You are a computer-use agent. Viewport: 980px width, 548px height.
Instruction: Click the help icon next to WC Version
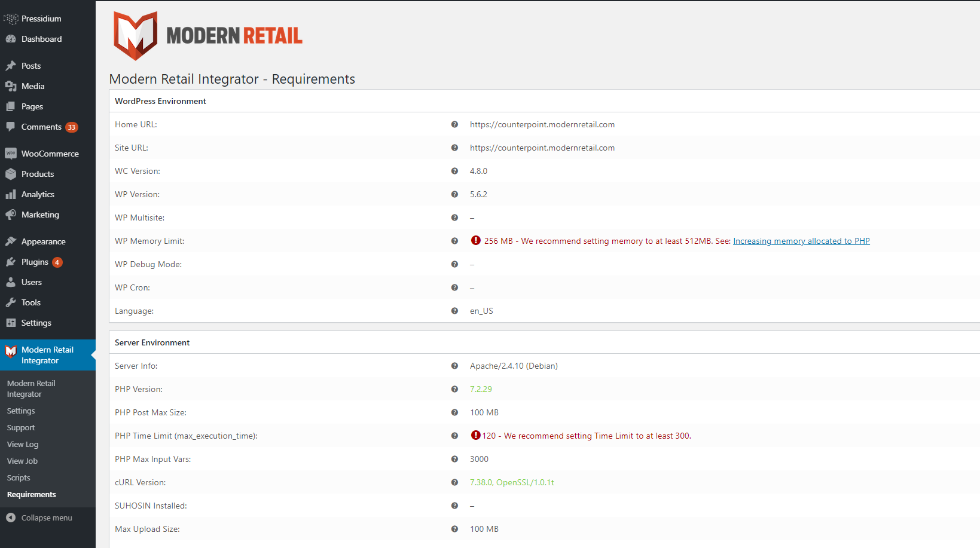point(454,171)
